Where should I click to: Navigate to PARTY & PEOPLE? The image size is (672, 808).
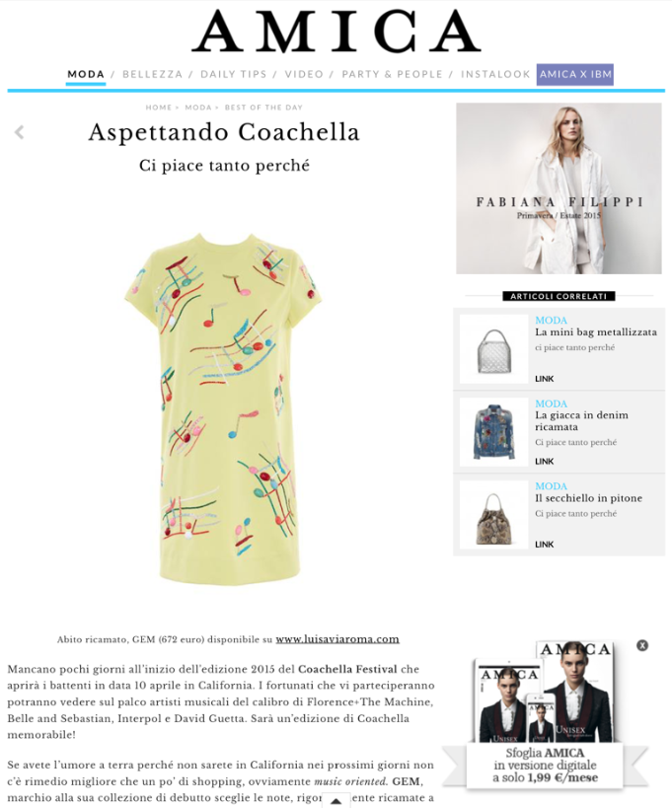pyautogui.click(x=392, y=74)
